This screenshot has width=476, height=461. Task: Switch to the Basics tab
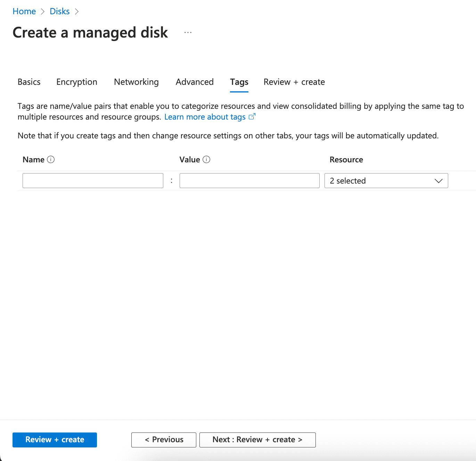click(29, 82)
